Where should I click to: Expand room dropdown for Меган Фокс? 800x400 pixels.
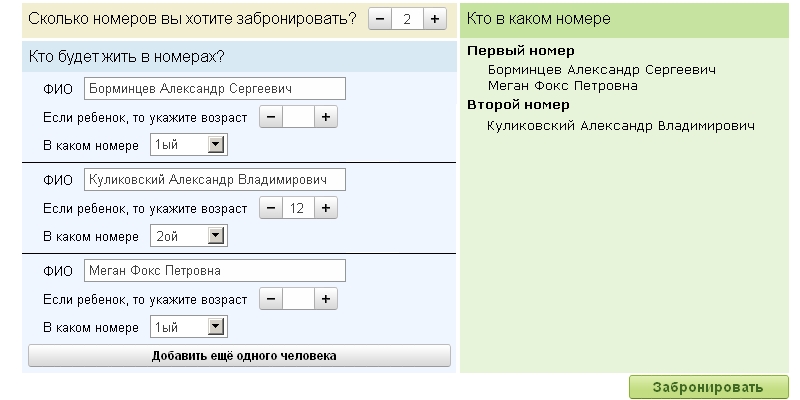(x=188, y=328)
